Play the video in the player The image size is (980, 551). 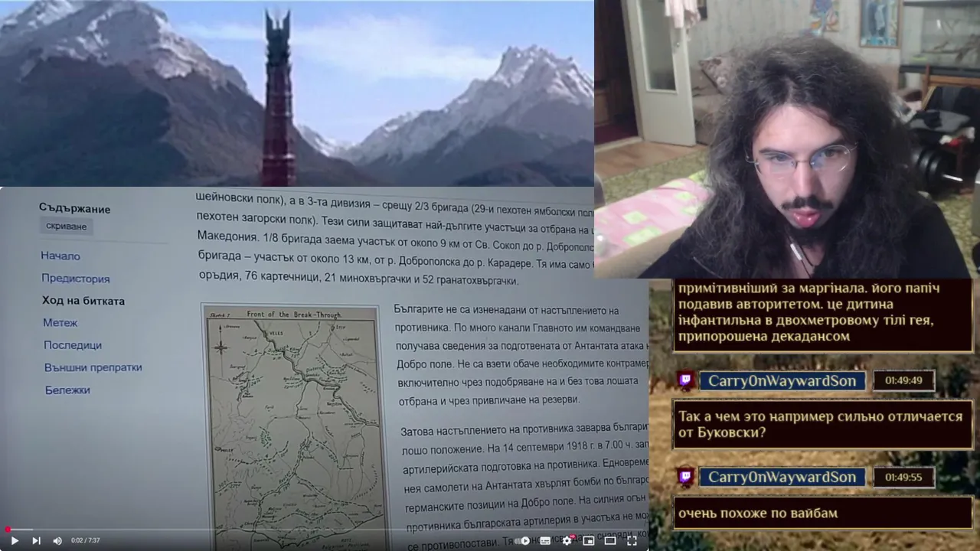(15, 540)
